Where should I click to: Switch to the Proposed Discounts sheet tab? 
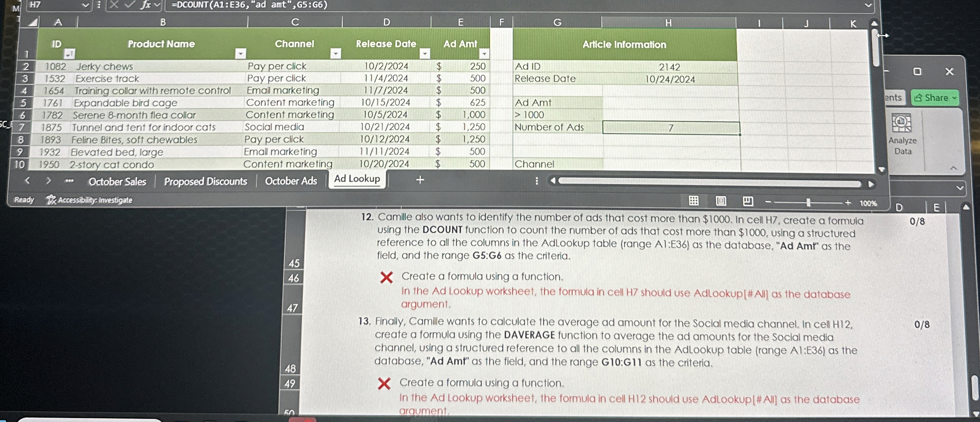205,181
